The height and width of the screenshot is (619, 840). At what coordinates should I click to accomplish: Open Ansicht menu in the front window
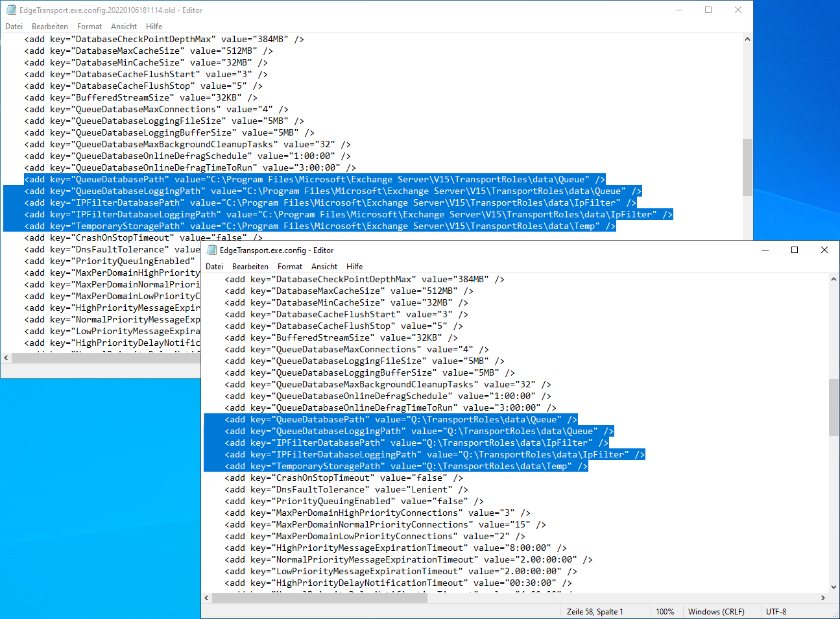pyautogui.click(x=324, y=267)
